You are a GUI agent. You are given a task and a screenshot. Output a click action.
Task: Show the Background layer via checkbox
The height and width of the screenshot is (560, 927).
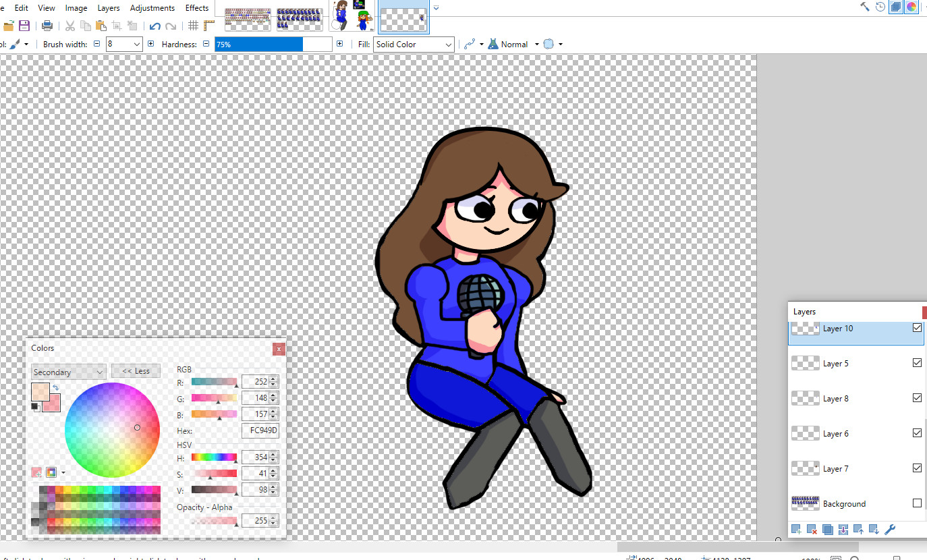(x=917, y=503)
